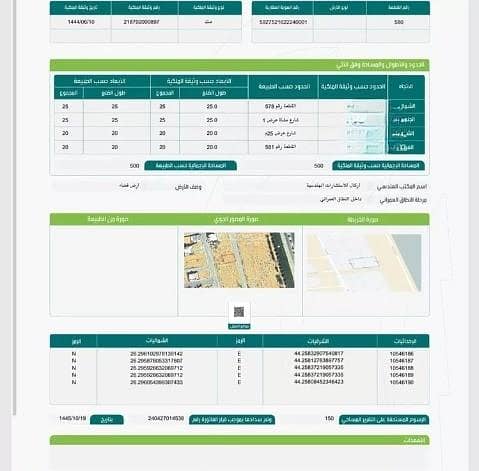Select the date 1445/10/19
This screenshot has width=479, height=471.
[x=72, y=418]
